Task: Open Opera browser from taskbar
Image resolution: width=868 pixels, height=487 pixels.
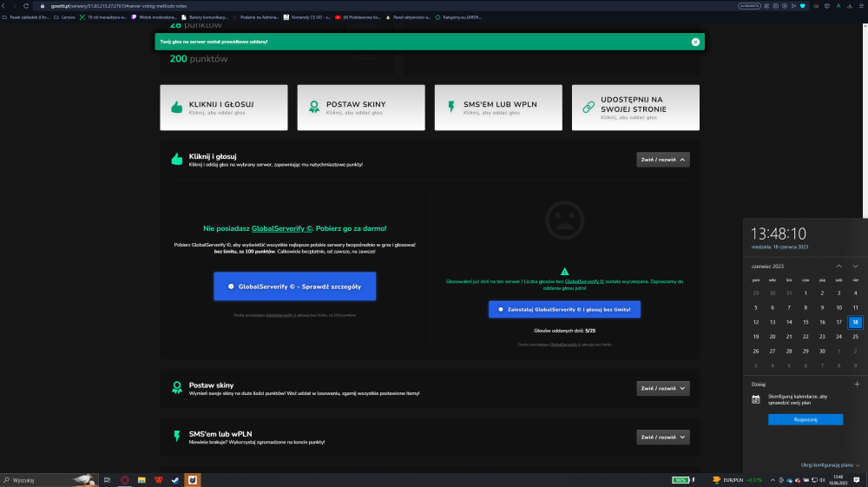Action: 124,480
